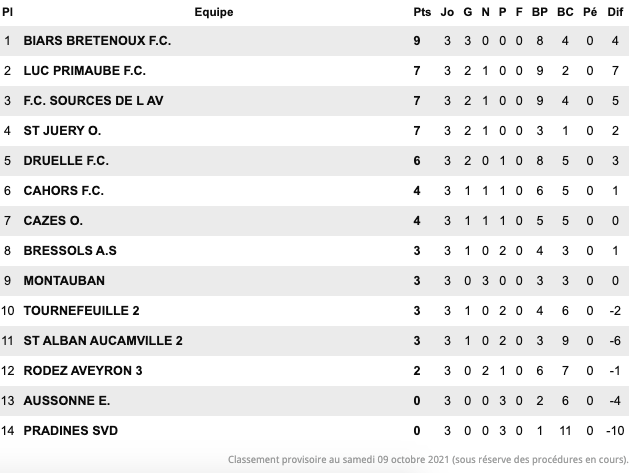636x473 pixels.
Task: Click the ST JUERY O. team name
Action: [x=62, y=131]
